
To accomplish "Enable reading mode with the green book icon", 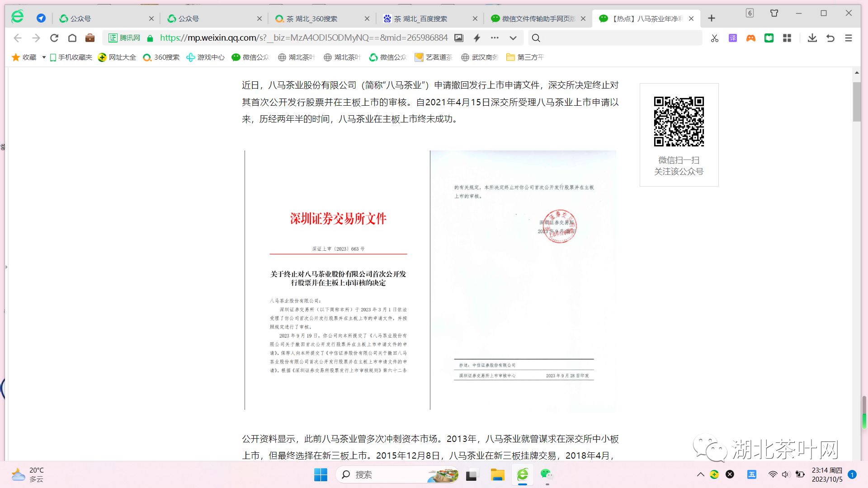I will [769, 38].
